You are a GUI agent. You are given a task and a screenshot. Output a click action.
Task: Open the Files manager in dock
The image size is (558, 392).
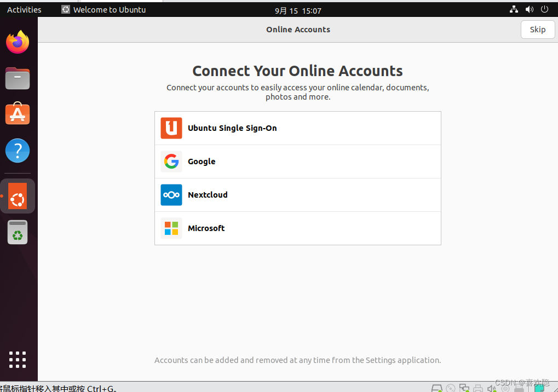coord(18,78)
